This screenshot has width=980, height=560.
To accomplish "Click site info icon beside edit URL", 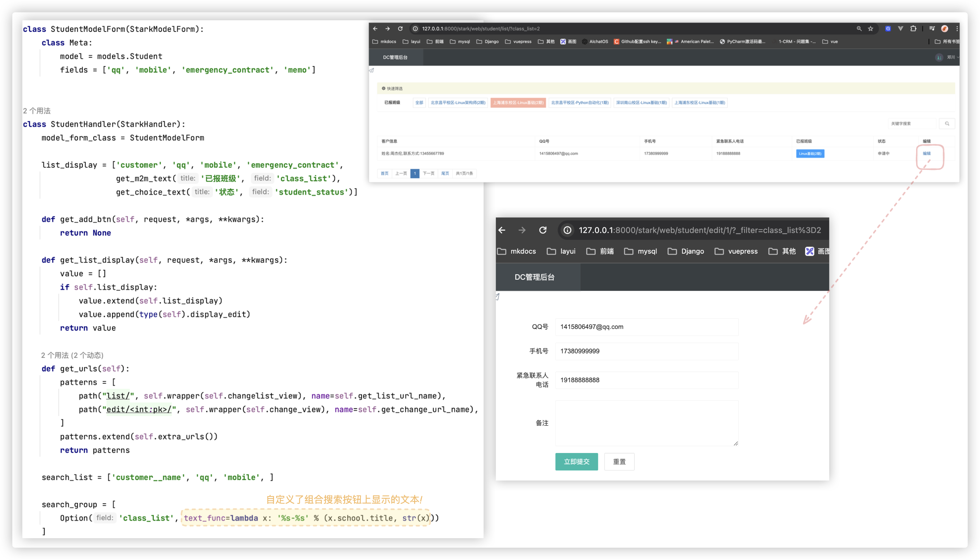I will (x=567, y=230).
